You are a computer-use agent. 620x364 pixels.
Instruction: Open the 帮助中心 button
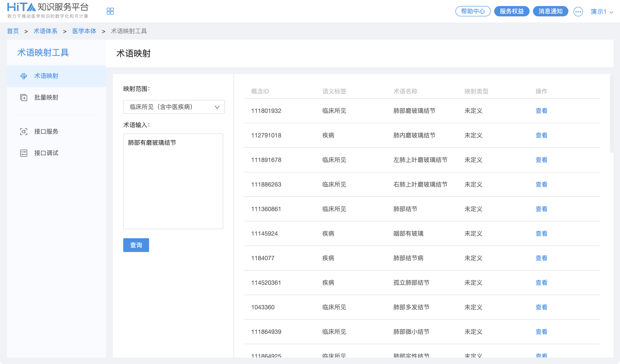tap(473, 11)
